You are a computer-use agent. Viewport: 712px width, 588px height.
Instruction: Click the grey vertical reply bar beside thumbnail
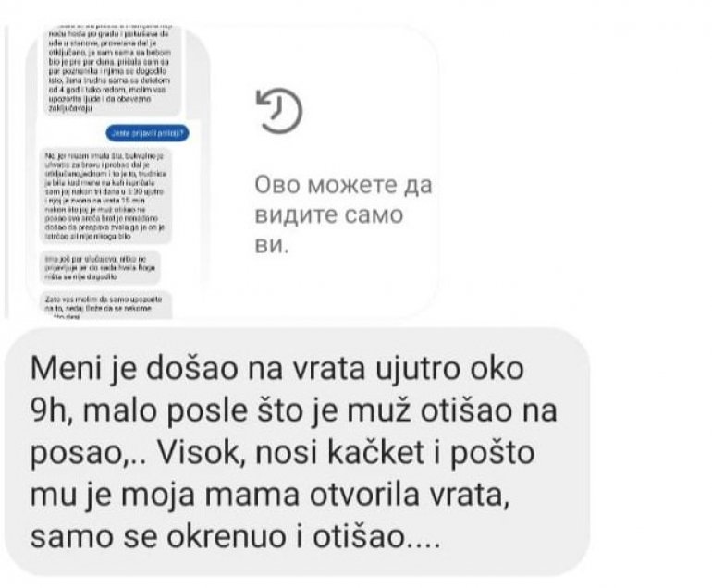click(6, 173)
